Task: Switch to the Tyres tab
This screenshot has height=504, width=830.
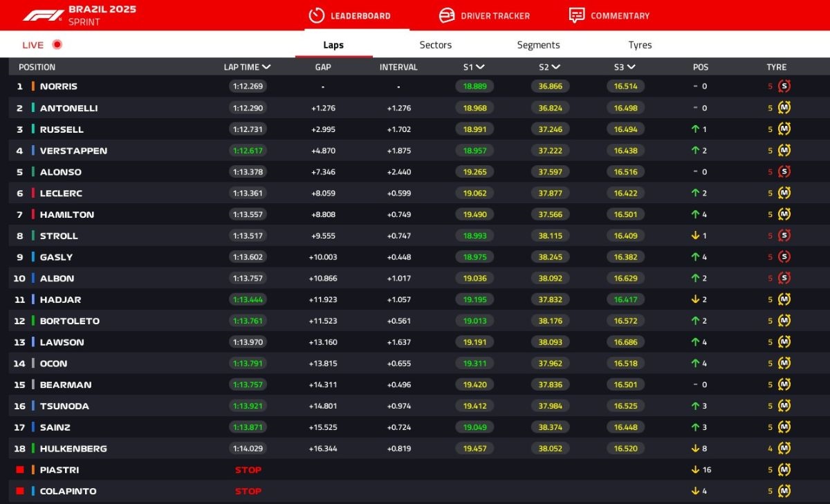Action: tap(640, 45)
